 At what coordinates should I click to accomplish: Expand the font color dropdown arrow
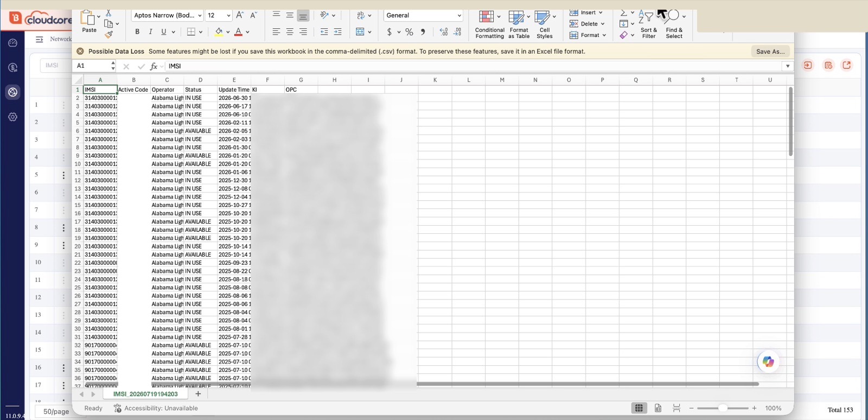coord(247,32)
